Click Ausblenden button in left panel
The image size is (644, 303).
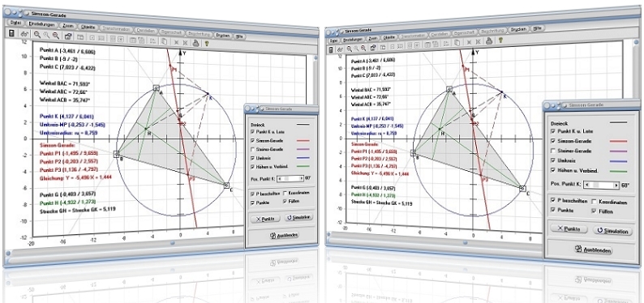pos(283,235)
